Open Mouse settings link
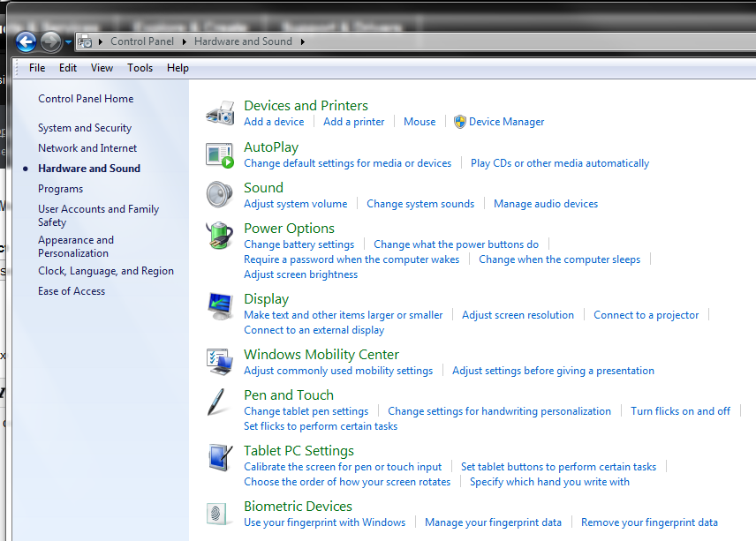 pyautogui.click(x=420, y=122)
